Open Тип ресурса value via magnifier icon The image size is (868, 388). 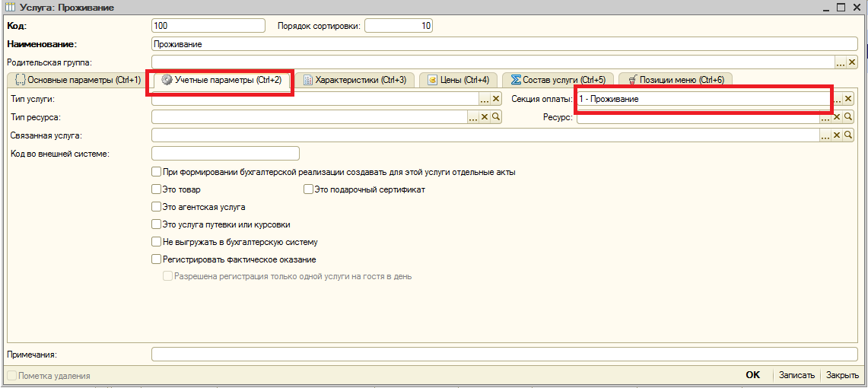[x=496, y=117]
